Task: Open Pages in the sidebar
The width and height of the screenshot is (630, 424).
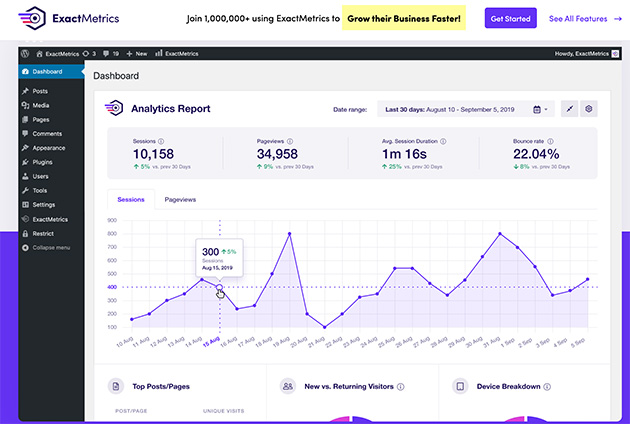Action: 41,119
